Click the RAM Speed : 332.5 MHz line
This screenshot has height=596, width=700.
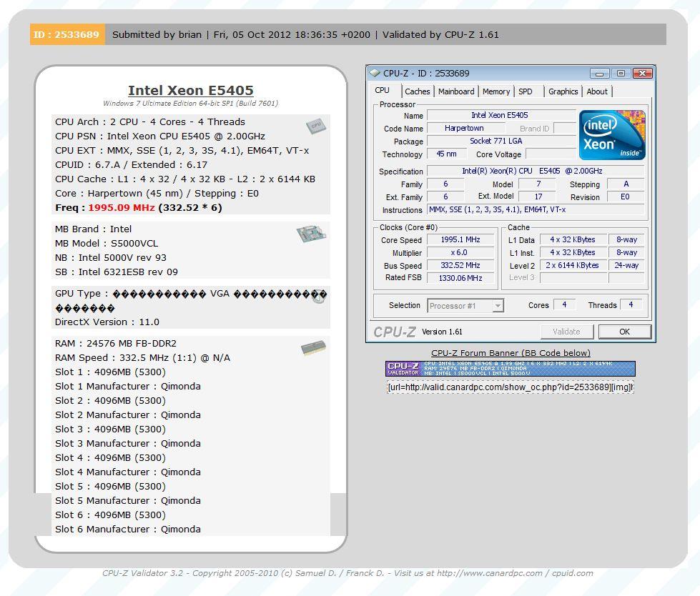coord(142,358)
